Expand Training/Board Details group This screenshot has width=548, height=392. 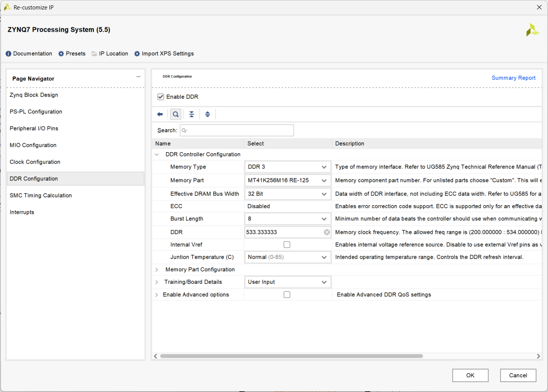coord(157,282)
